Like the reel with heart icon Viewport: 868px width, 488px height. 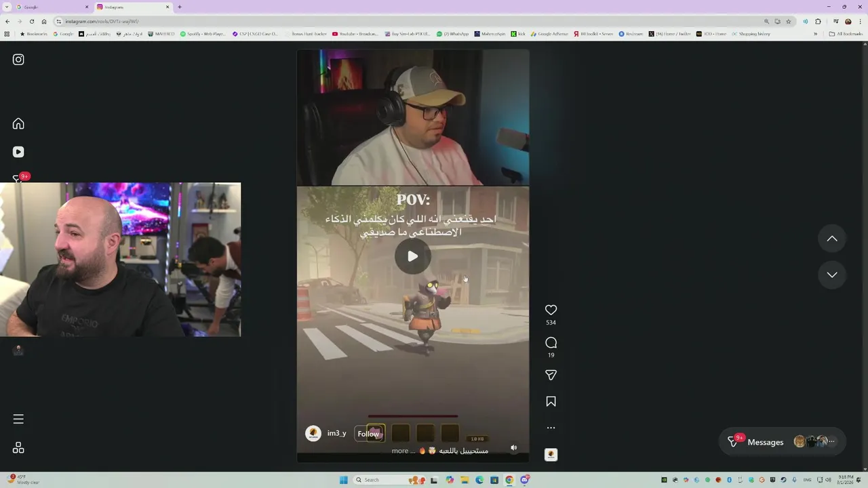point(551,310)
